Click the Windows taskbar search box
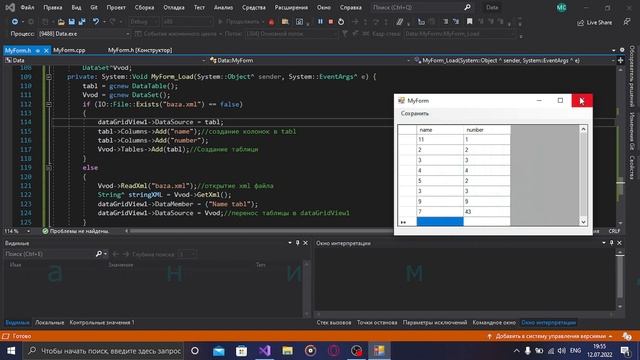This screenshot has width=640, height=360. click(x=104, y=351)
